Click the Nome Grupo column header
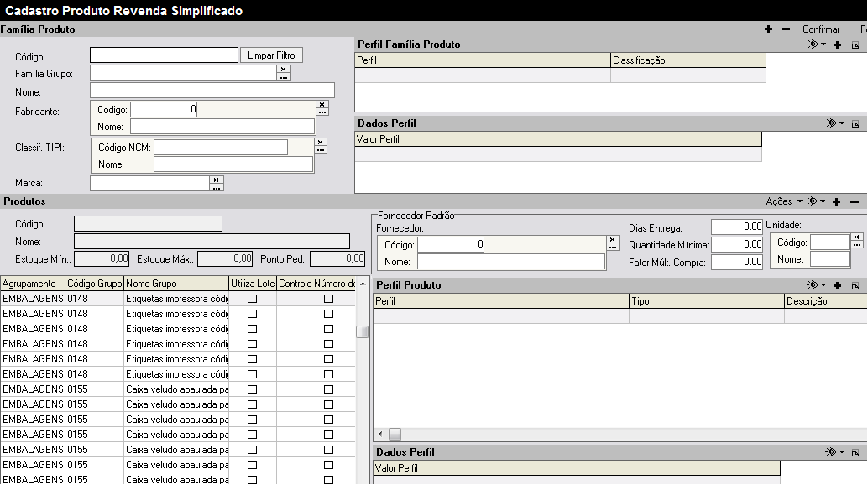This screenshot has height=485, width=868. (176, 284)
